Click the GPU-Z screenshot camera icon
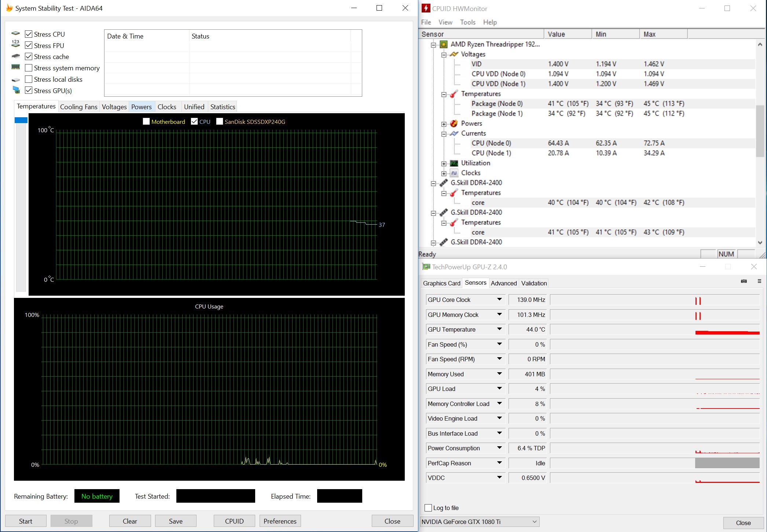Image resolution: width=767 pixels, height=532 pixels. [744, 281]
